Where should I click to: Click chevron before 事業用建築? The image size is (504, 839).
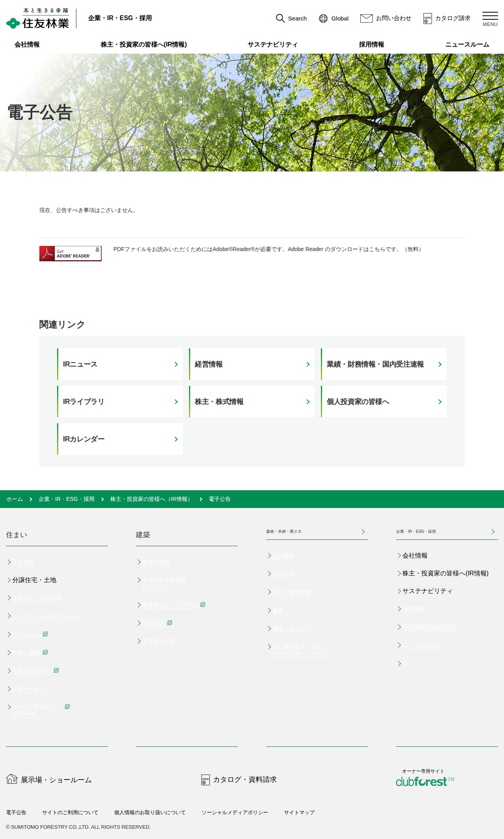pos(139,562)
